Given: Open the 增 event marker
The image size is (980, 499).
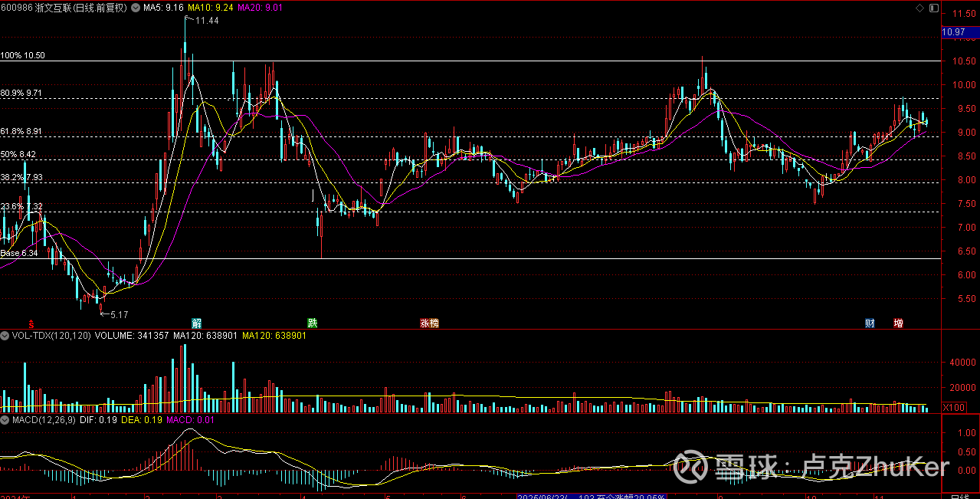Looking at the screenshot, I should pos(898,323).
